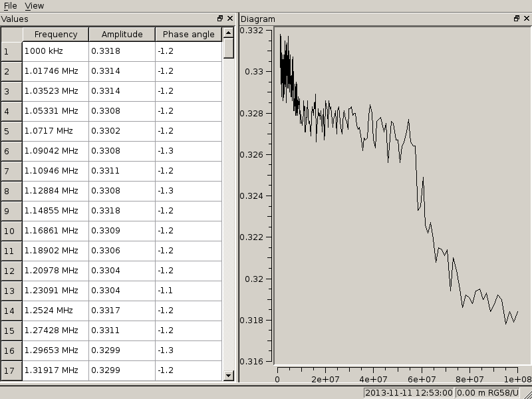
Task: Select the 1.03523 MHz frequency cell
Action: [56, 91]
